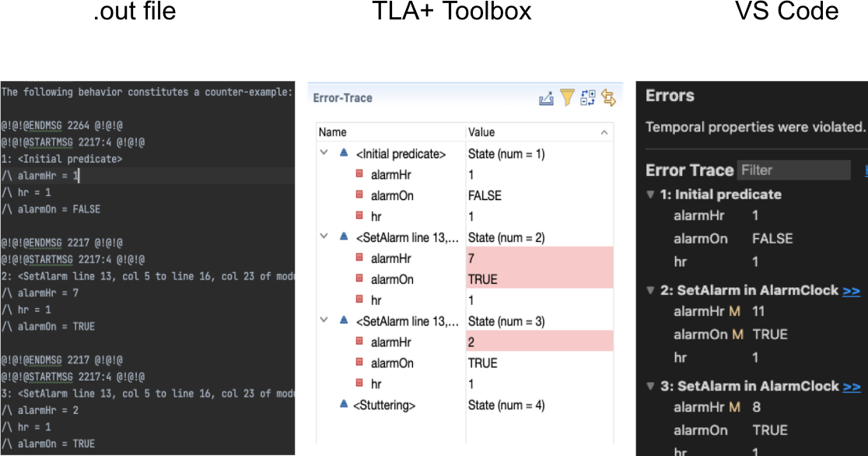Collapse '1: Initial predicate' in VS Code trace

[x=650, y=195]
